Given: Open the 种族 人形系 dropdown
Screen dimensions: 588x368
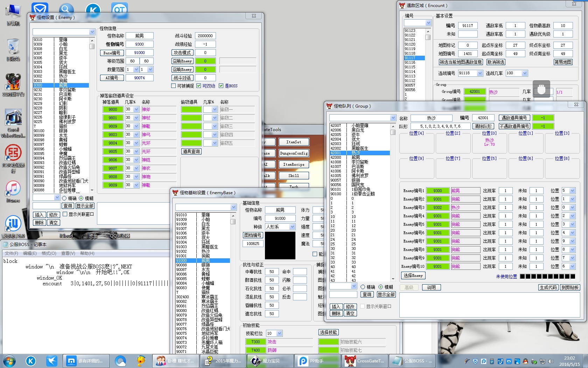Looking at the screenshot, I should point(292,227).
